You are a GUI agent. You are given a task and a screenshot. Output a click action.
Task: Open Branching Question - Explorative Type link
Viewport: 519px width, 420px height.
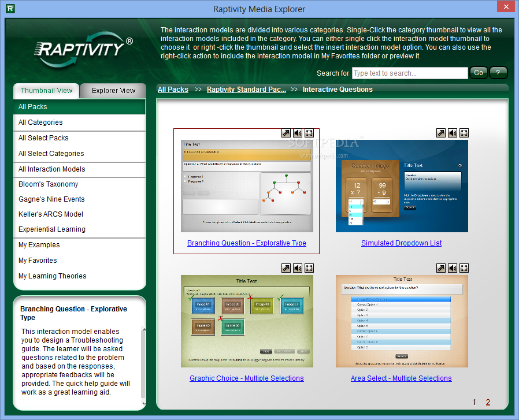tap(247, 243)
